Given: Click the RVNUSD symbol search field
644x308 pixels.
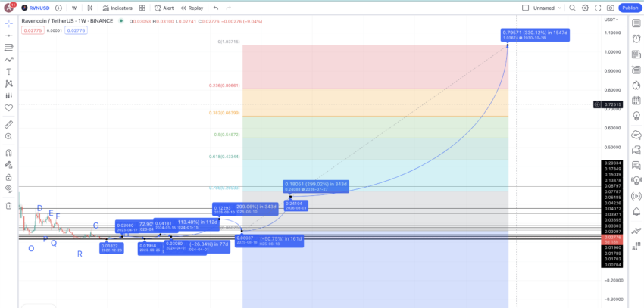Looking at the screenshot, I should pyautogui.click(x=39, y=8).
